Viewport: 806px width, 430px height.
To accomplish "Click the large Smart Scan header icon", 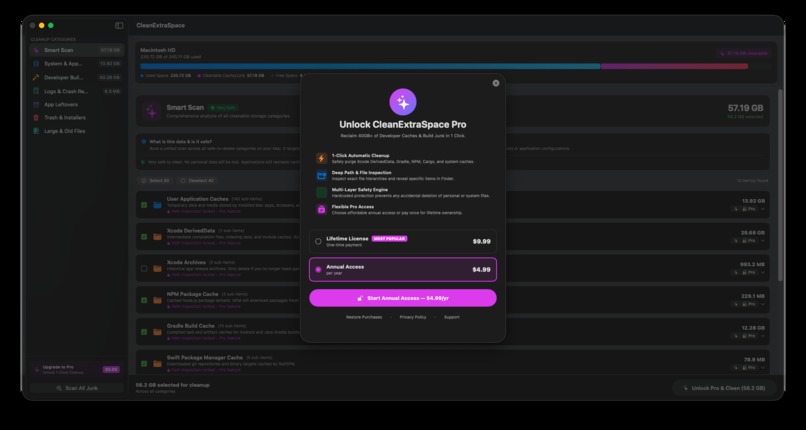I will (152, 110).
